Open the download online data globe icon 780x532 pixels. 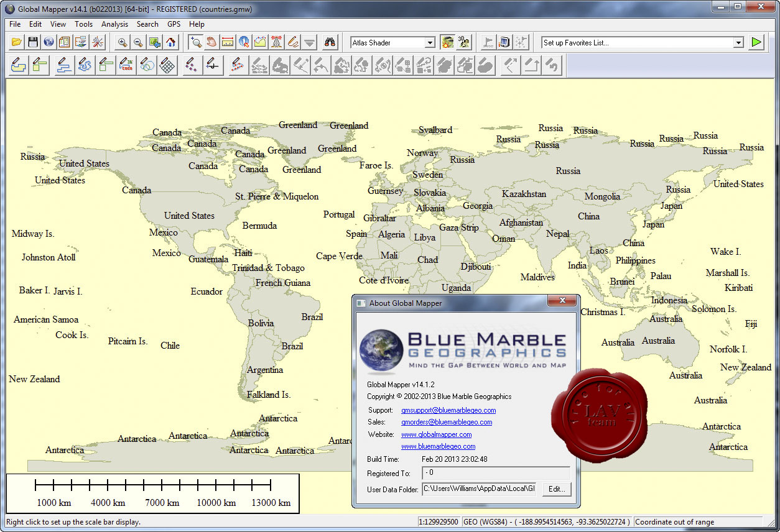coord(49,42)
